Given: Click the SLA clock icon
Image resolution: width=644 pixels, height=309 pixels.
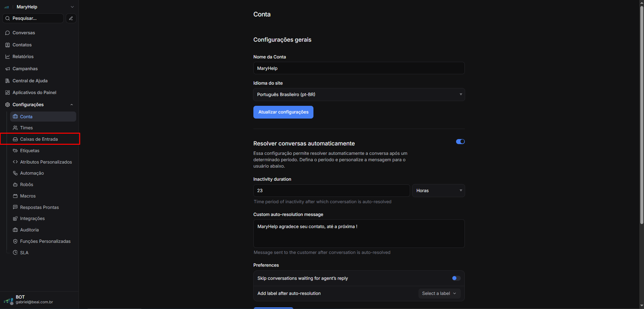Looking at the screenshot, I should 15,253.
